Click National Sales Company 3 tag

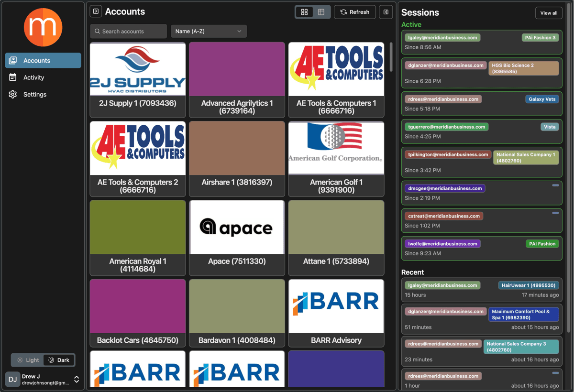(x=521, y=347)
